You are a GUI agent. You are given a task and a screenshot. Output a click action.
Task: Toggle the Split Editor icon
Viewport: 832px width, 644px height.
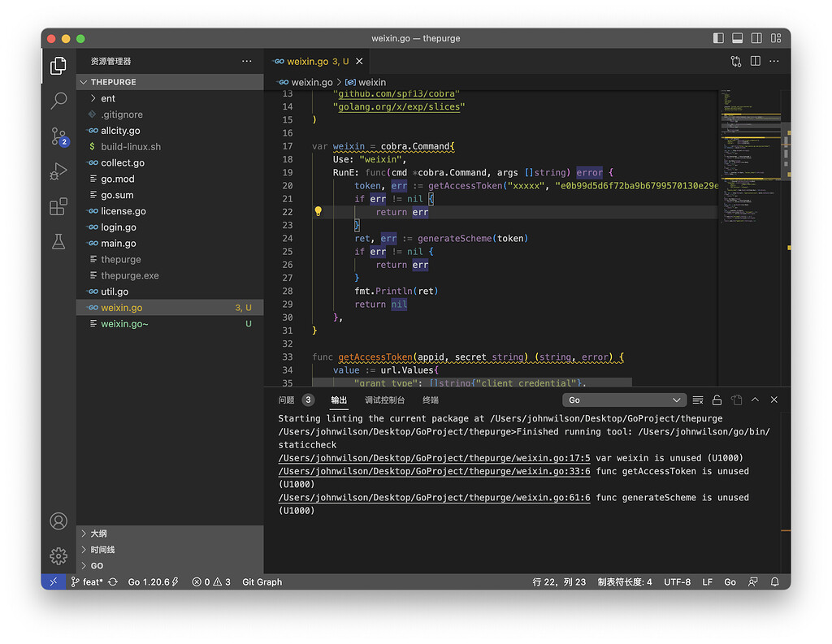tap(755, 61)
